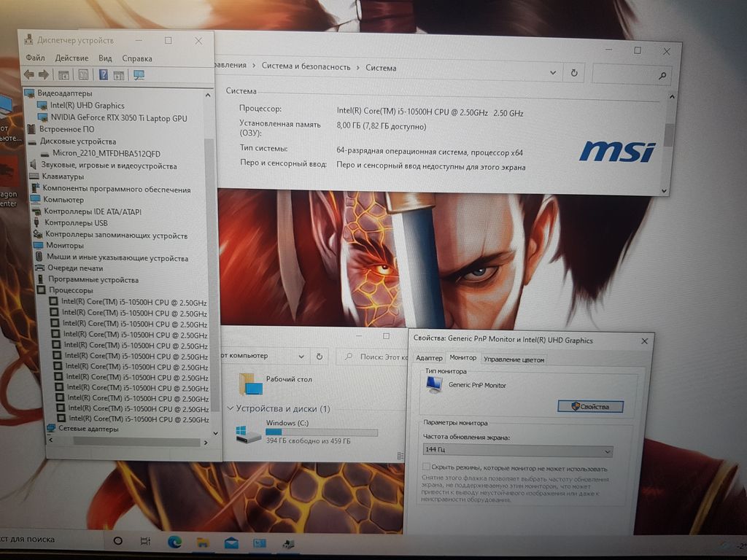Screen dimensions: 747x560
Task: Scan for hardware changes via the monitor icon
Action: click(139, 75)
